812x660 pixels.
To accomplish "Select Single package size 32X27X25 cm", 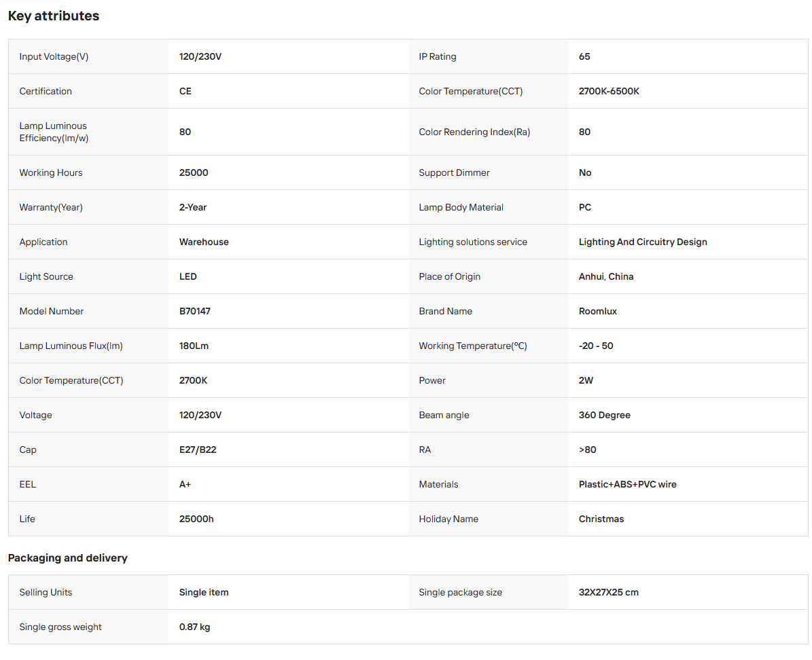I will [x=608, y=593].
